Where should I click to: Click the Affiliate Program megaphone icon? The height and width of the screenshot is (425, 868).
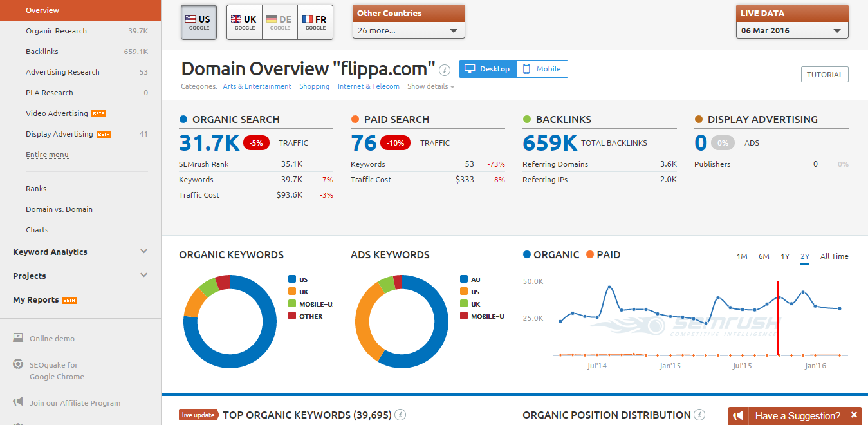18,402
